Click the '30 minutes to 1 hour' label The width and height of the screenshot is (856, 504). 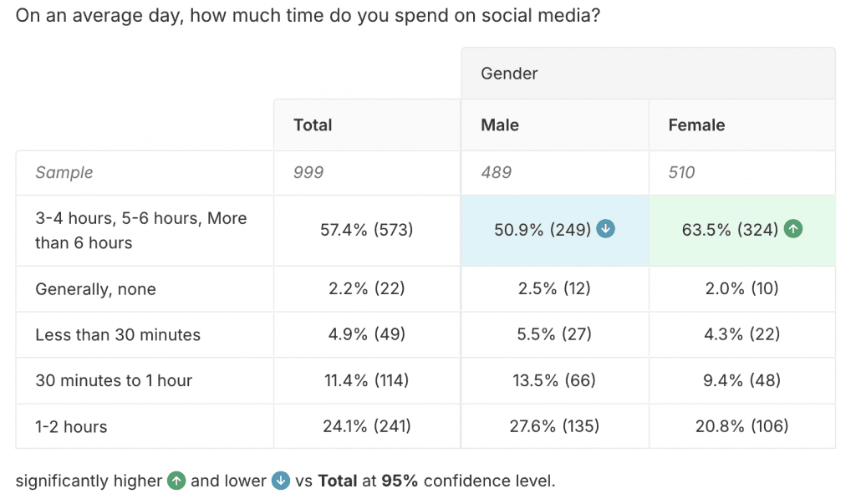coord(114,380)
